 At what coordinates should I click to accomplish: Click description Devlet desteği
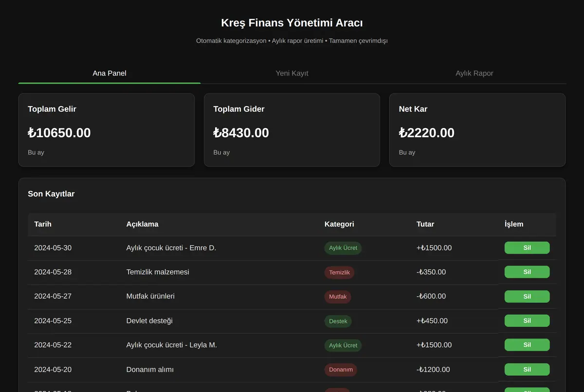click(149, 321)
